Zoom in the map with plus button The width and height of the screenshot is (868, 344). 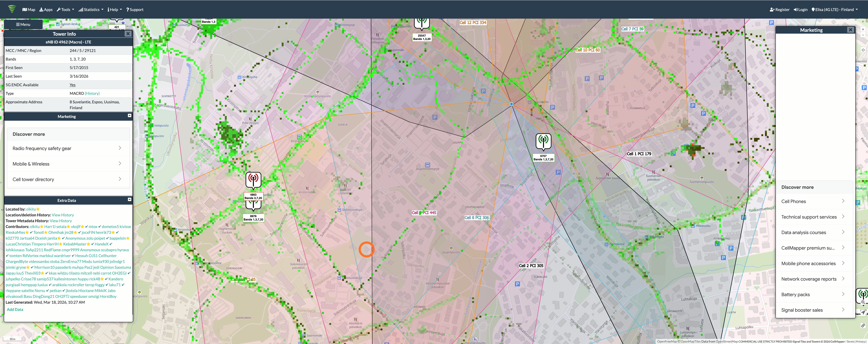coord(863,29)
